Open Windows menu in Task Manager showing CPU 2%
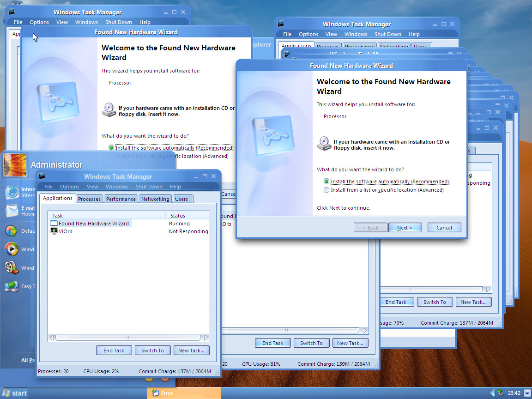Viewport: 532px width, 399px height. pos(117,187)
